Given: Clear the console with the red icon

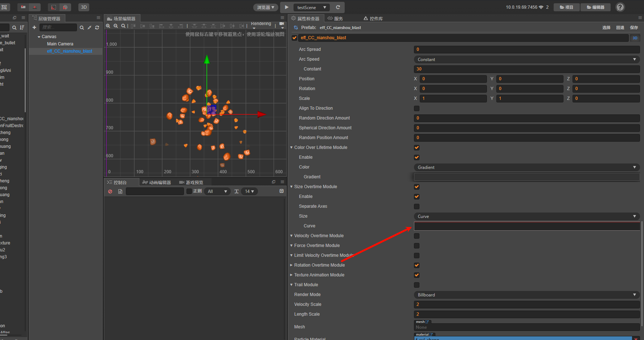Looking at the screenshot, I should (110, 191).
